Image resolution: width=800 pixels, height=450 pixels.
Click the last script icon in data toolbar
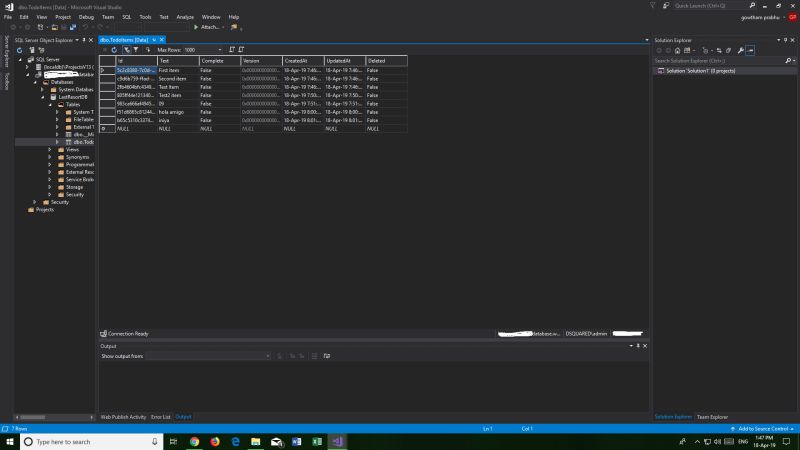pyautogui.click(x=241, y=50)
